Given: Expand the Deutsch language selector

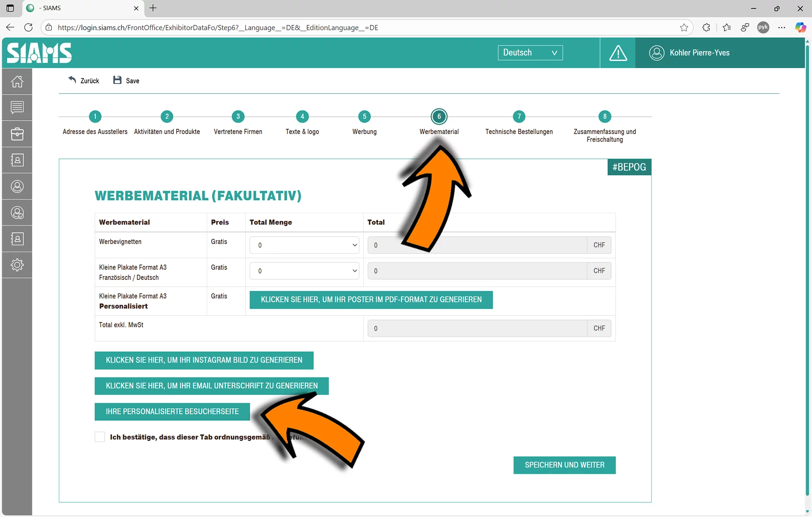Looking at the screenshot, I should tap(530, 53).
